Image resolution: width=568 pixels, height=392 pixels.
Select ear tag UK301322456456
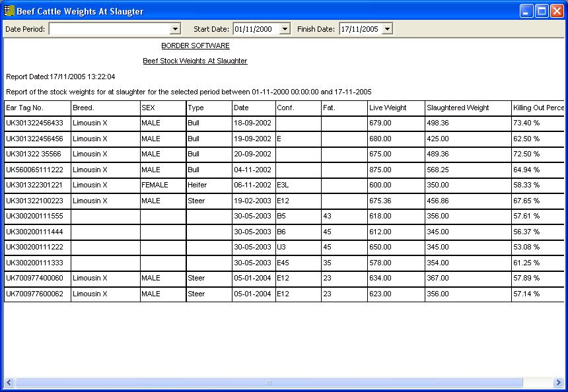pyautogui.click(x=34, y=139)
